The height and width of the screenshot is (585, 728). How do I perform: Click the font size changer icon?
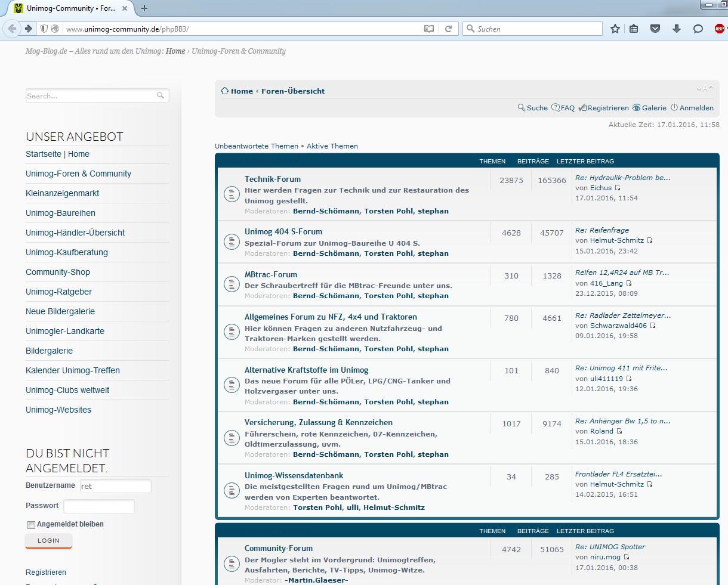[704, 89]
